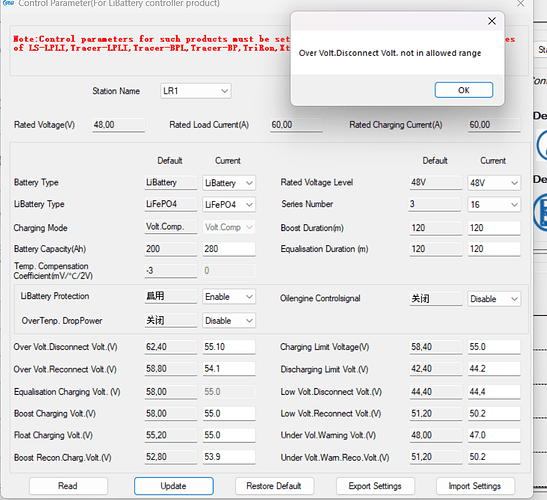Viewport: 547px width, 500px height.
Task: Click the default Battery Type LiBattery value
Action: click(171, 183)
